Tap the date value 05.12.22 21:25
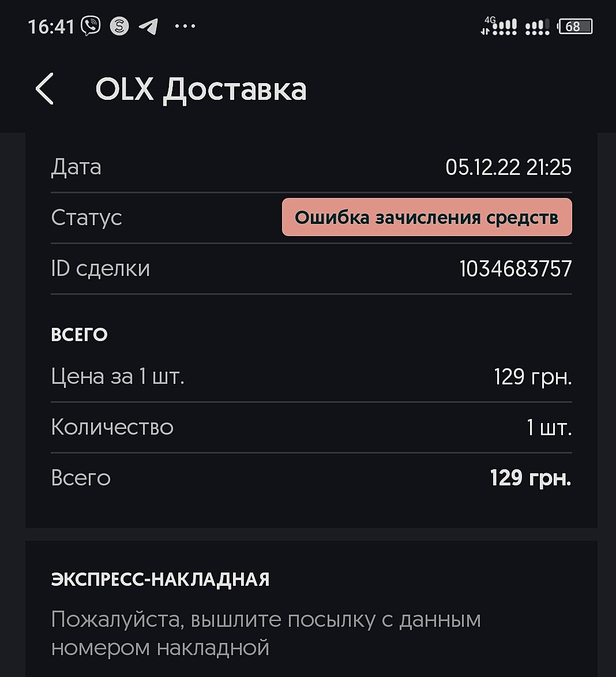This screenshot has width=616, height=677. point(508,167)
